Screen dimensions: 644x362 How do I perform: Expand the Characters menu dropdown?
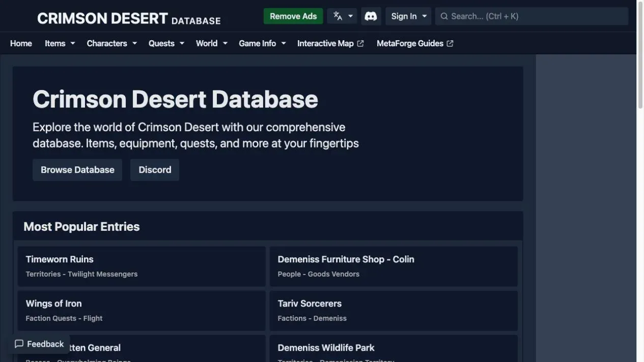(x=112, y=44)
